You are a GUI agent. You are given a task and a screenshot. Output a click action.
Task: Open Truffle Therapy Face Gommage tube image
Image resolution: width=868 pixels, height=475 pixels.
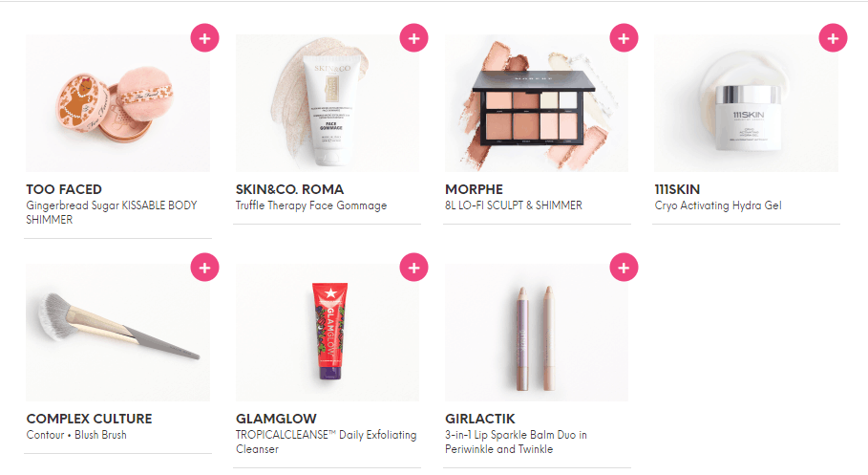tap(328, 103)
